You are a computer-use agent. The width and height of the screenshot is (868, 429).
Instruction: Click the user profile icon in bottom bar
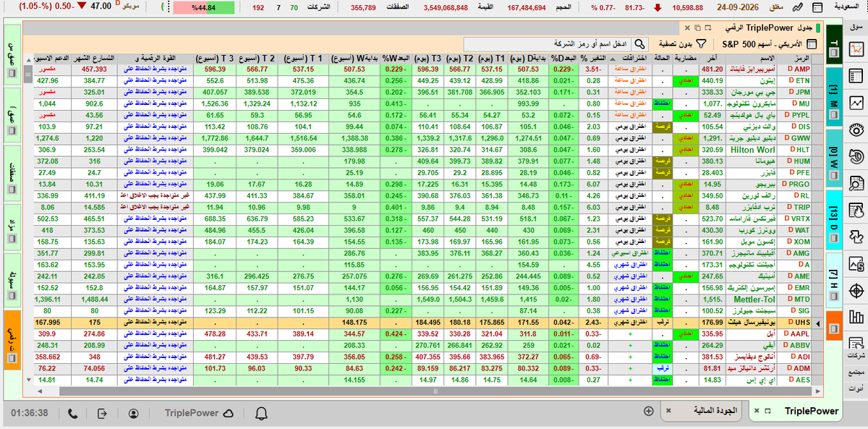[x=134, y=413]
